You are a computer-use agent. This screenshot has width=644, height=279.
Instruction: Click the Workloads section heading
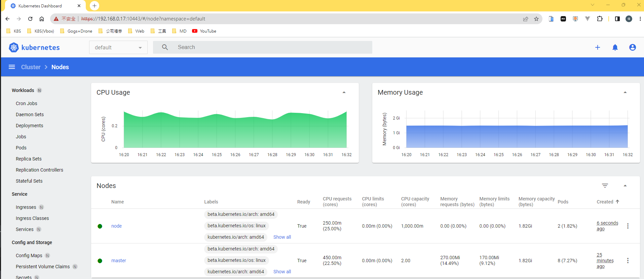click(23, 90)
